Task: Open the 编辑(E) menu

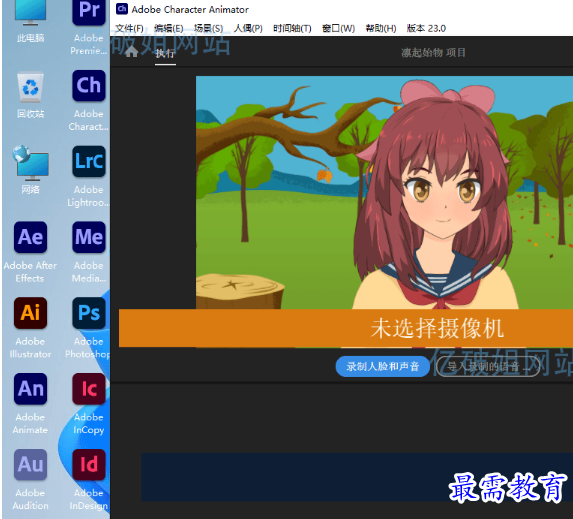Action: 168,28
